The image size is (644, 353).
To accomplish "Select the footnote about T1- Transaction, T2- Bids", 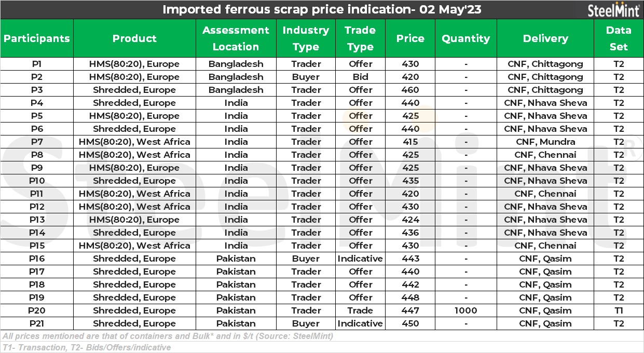I will coord(87,347).
